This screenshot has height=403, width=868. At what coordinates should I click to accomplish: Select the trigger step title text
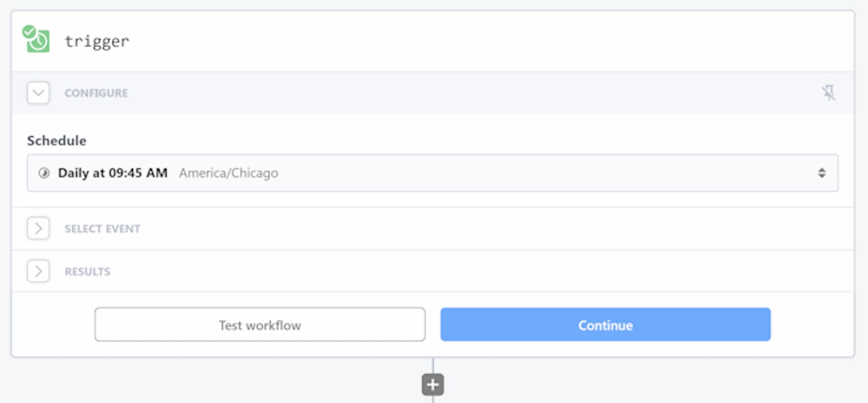click(97, 42)
